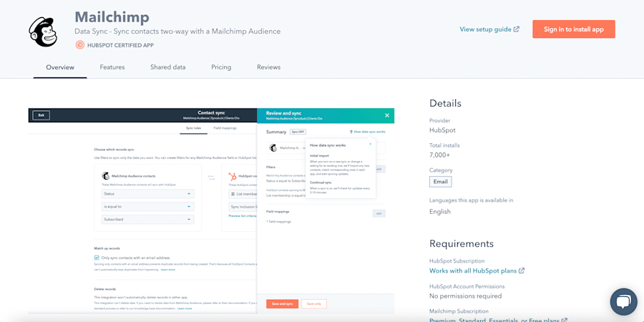
Task: Click the No permissions required text
Action: coord(465,296)
